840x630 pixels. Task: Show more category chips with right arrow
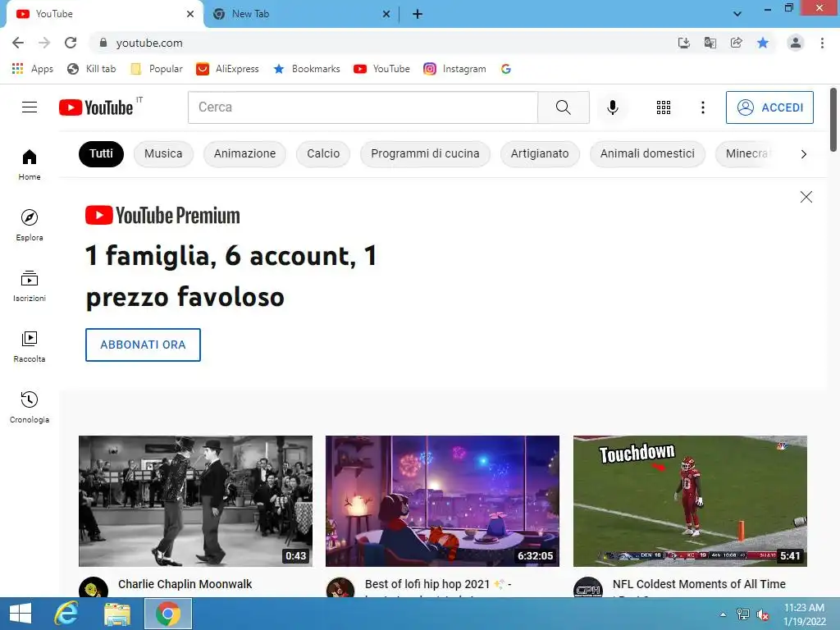click(803, 154)
